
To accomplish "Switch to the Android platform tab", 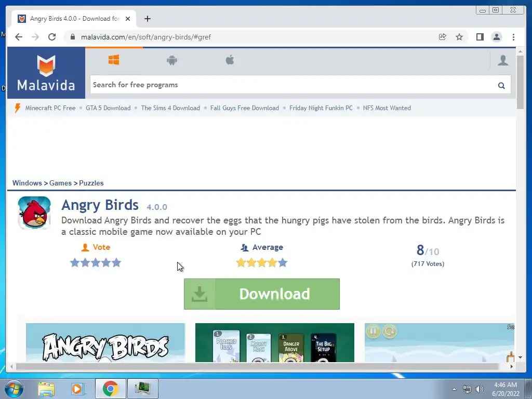I will pyautogui.click(x=172, y=60).
